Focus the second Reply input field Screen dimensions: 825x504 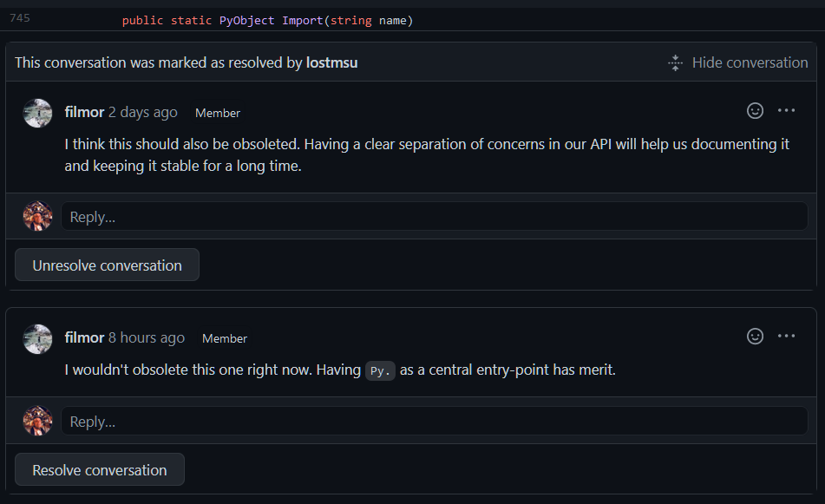434,421
